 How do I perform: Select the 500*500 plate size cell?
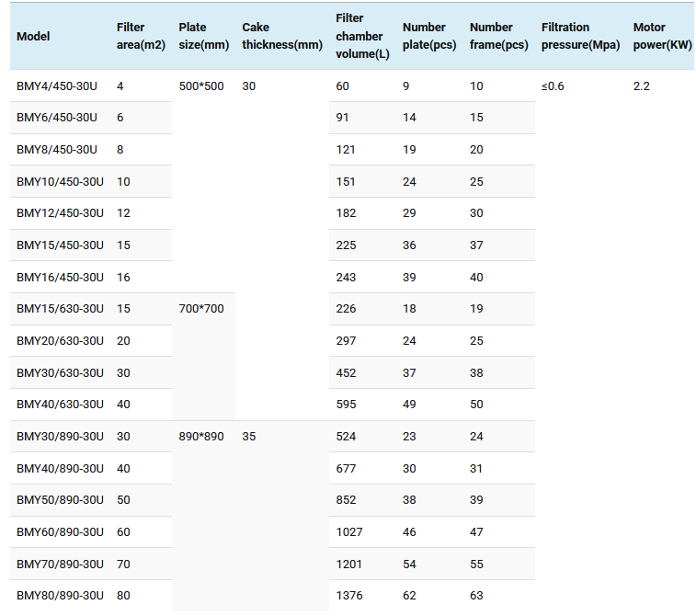coord(201,86)
